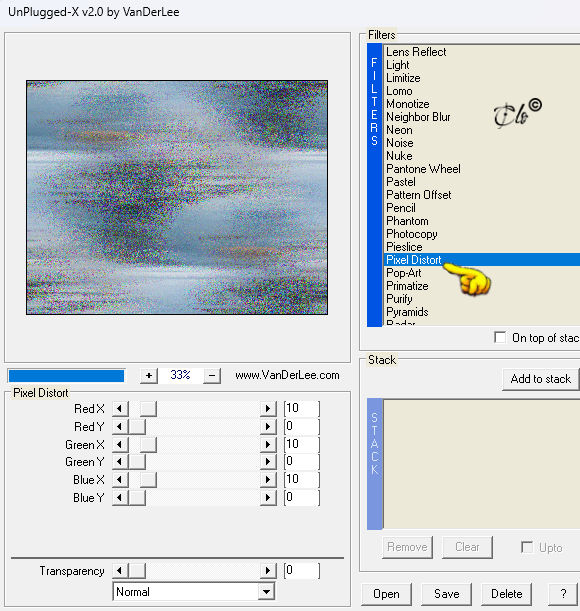Click the zoom in plus button
The image size is (580, 611).
[149, 376]
